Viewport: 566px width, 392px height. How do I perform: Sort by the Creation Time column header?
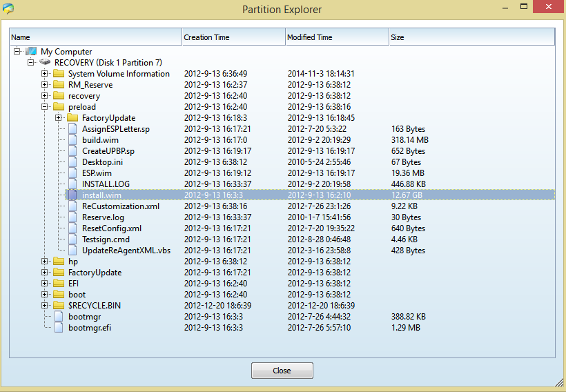pos(234,37)
